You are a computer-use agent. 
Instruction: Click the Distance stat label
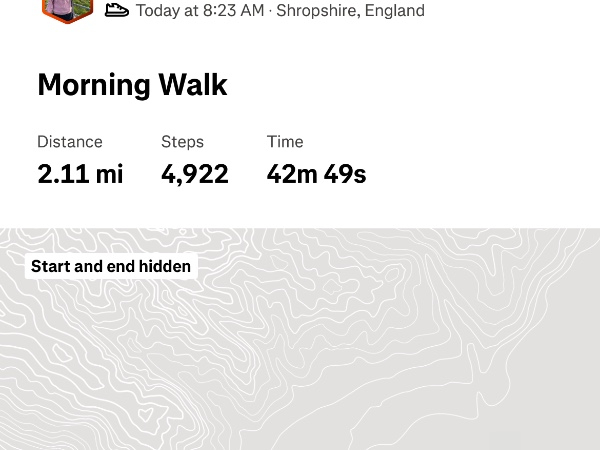pos(70,142)
